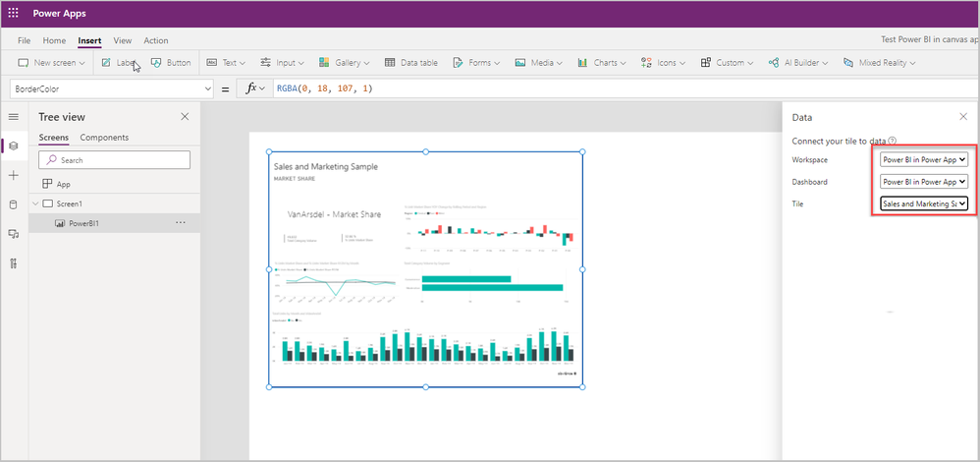The image size is (980, 462).
Task: Open the Icons dropdown
Action: (663, 63)
